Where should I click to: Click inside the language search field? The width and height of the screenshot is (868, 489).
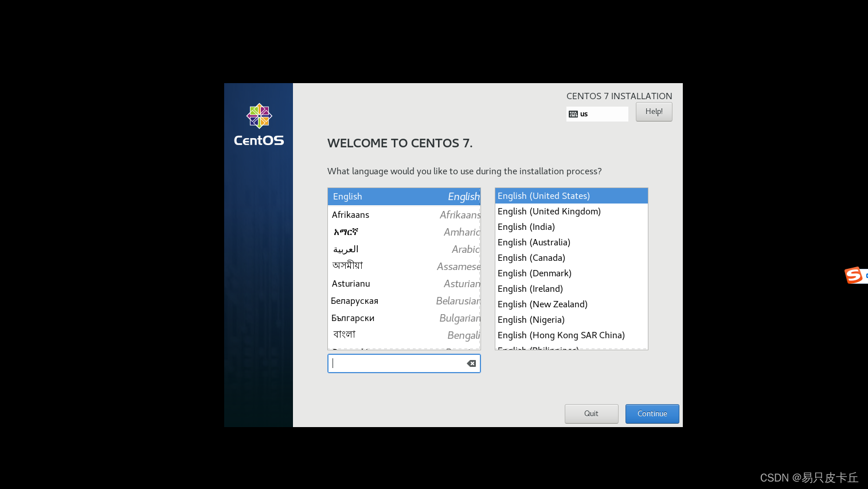[x=396, y=363]
